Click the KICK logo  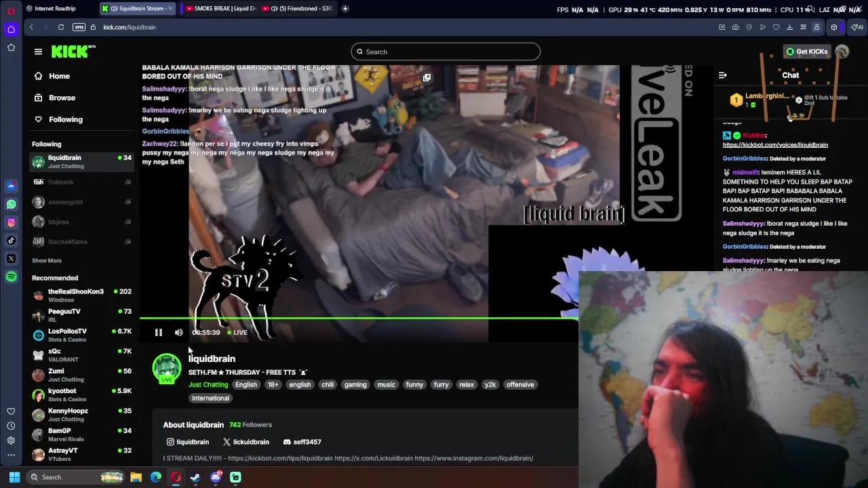pyautogui.click(x=73, y=52)
